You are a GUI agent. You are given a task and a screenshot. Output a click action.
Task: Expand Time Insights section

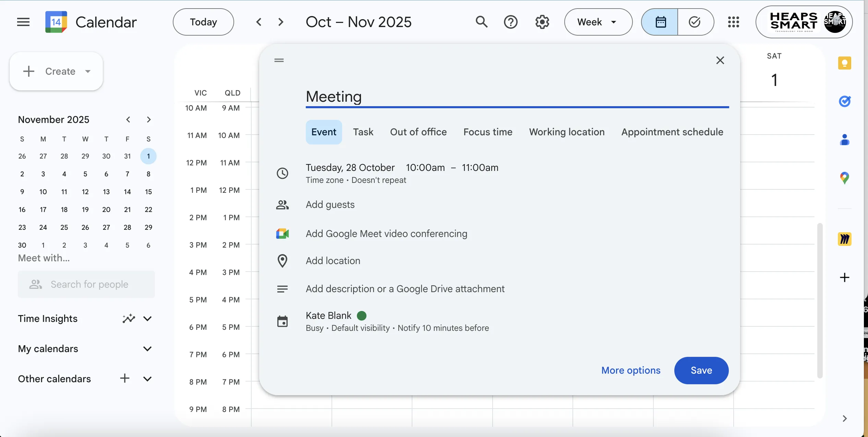point(147,319)
